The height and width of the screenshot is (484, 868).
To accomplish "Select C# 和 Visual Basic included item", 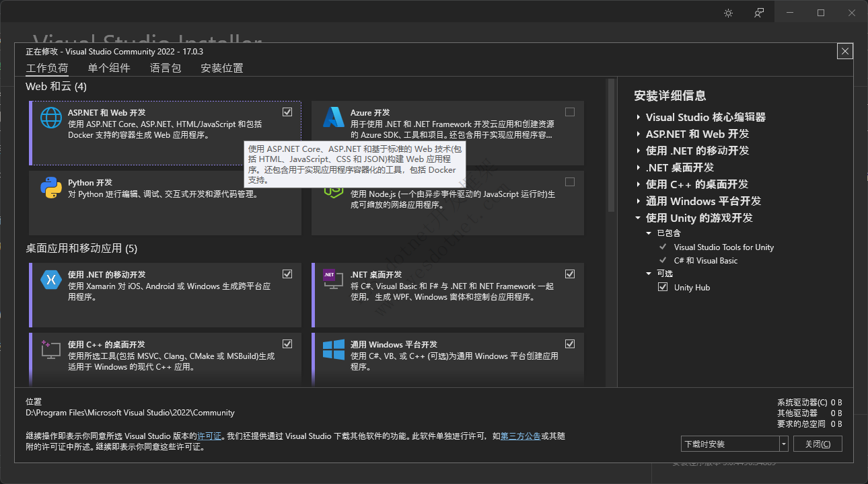I will (x=706, y=261).
